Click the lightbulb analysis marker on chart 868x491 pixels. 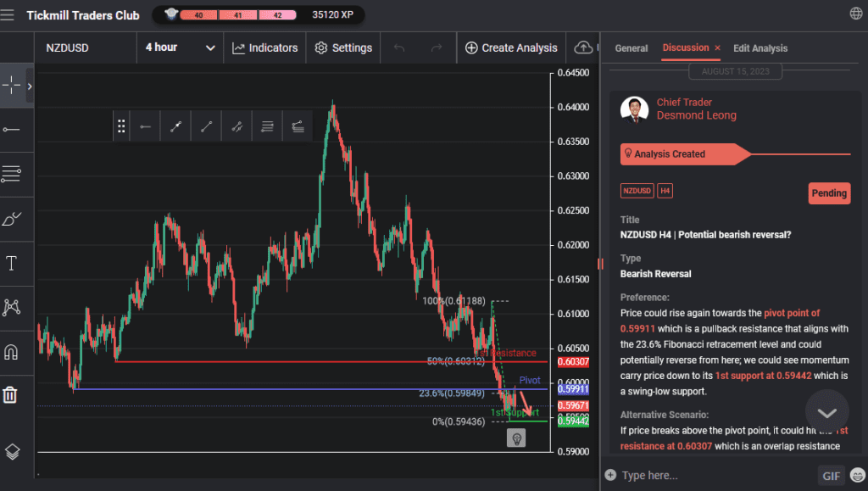tap(516, 438)
